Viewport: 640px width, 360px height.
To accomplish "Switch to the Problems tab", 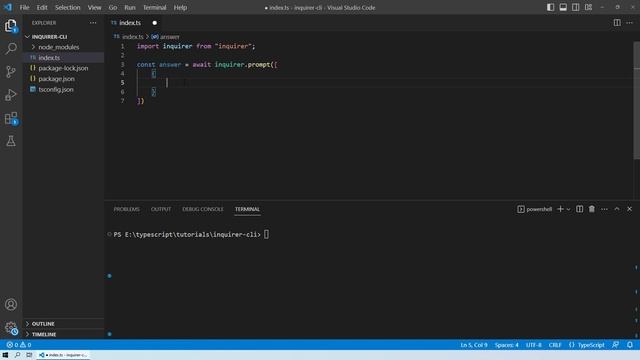I will pyautogui.click(x=127, y=209).
